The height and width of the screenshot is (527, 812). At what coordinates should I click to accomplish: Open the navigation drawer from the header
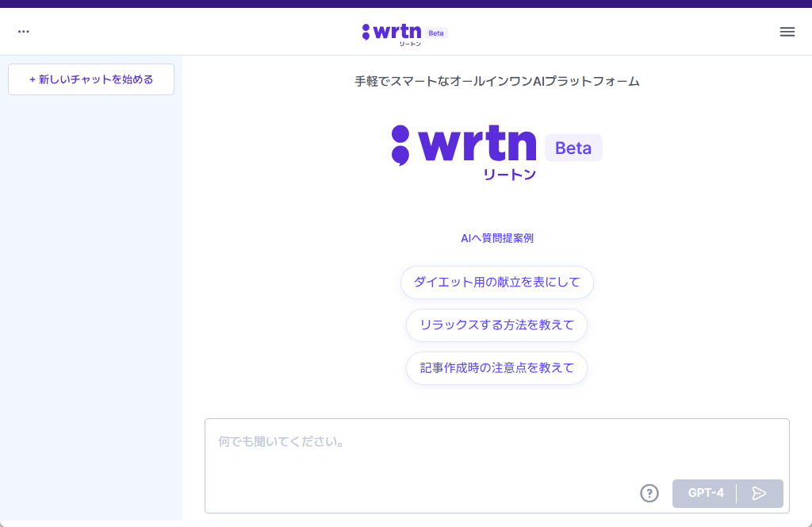pyautogui.click(x=787, y=32)
